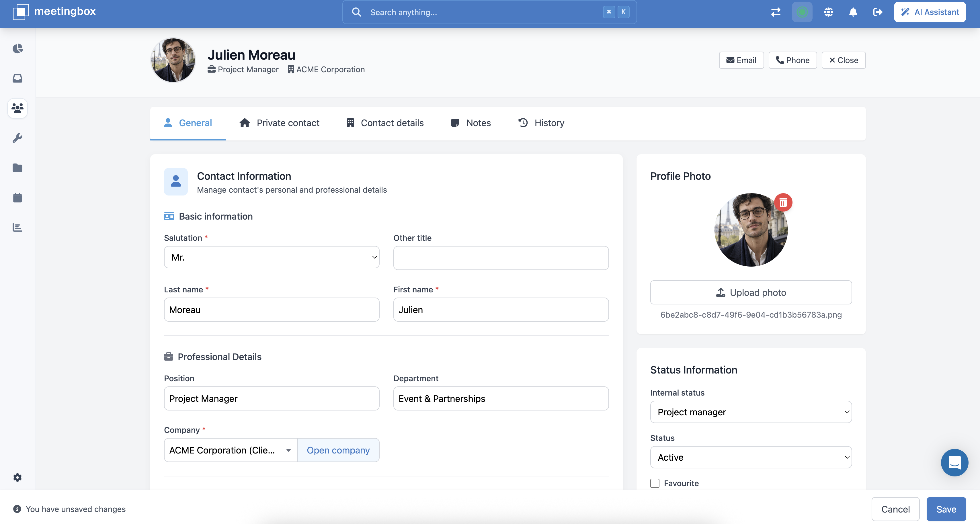The image size is (980, 524).
Task: Open the Notes tab
Action: (x=471, y=123)
